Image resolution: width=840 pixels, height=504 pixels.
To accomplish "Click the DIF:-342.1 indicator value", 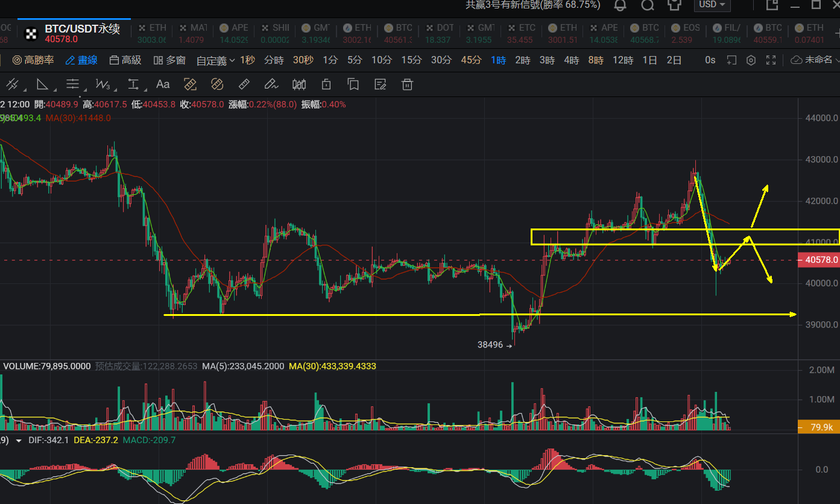I will pyautogui.click(x=48, y=440).
